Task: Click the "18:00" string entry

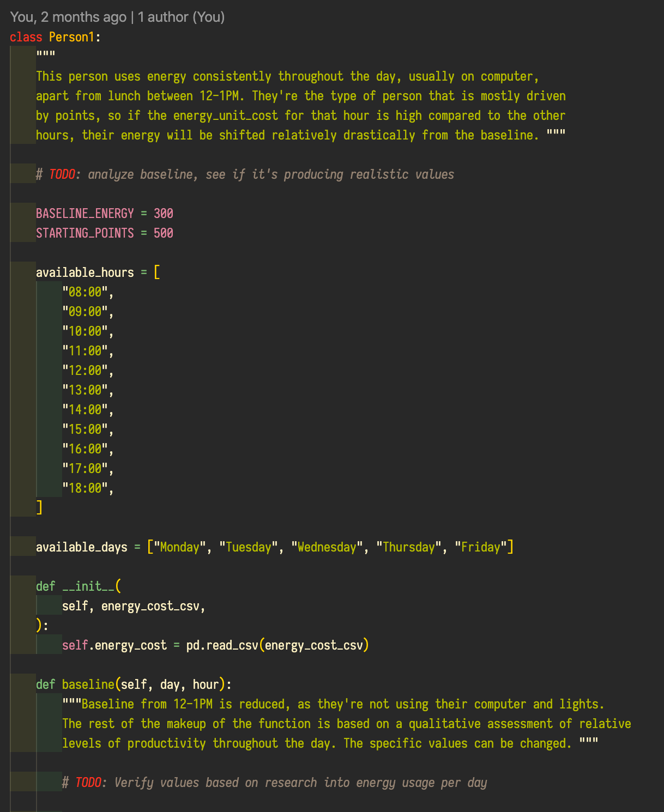Action: 85,488
